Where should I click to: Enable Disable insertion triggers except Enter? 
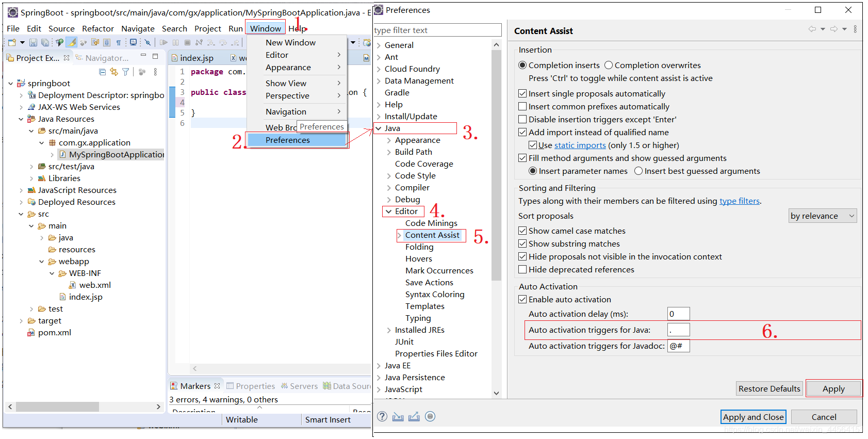tap(522, 119)
